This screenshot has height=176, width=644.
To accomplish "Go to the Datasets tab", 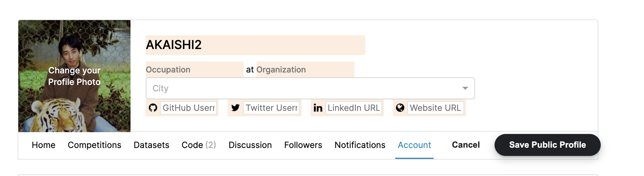I will coord(152,145).
